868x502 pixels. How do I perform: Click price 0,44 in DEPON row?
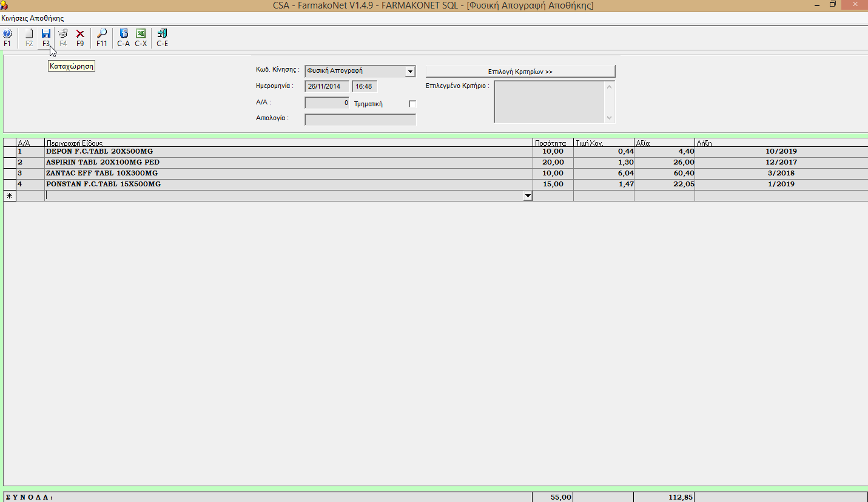[604, 152]
